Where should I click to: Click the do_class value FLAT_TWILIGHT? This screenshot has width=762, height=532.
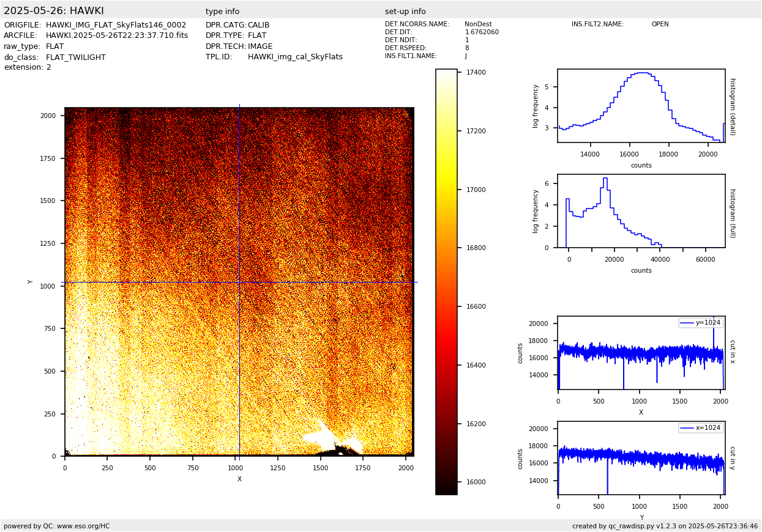76,57
